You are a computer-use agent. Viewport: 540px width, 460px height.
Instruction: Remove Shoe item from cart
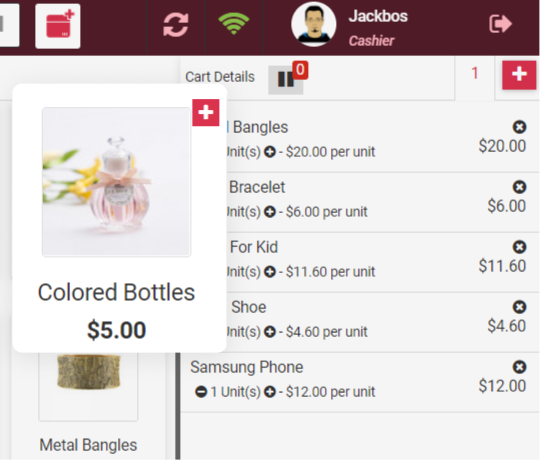pyautogui.click(x=519, y=307)
